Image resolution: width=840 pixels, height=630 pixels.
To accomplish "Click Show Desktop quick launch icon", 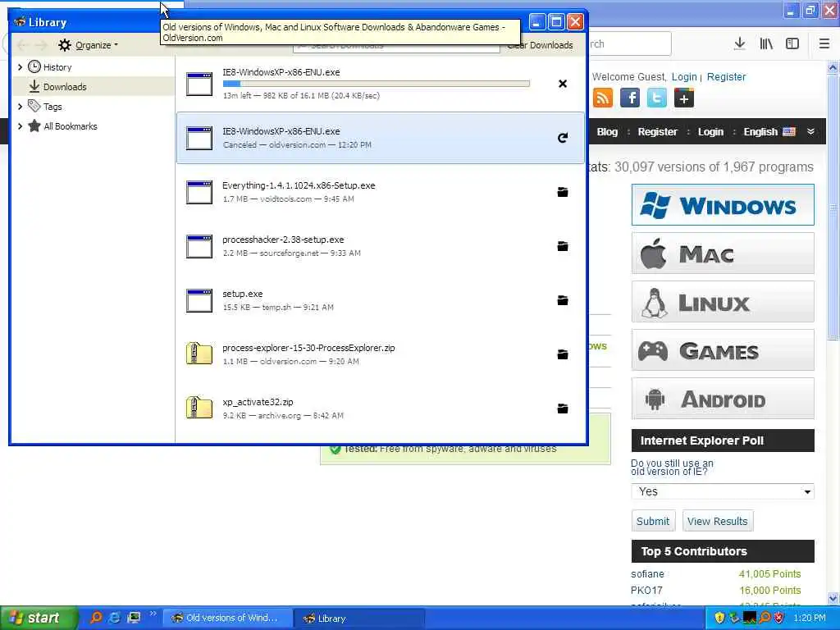I will tap(134, 618).
